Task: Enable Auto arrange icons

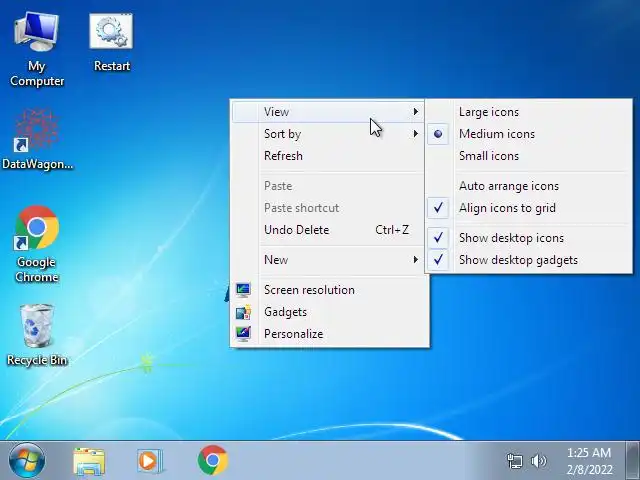Action: coord(529,186)
